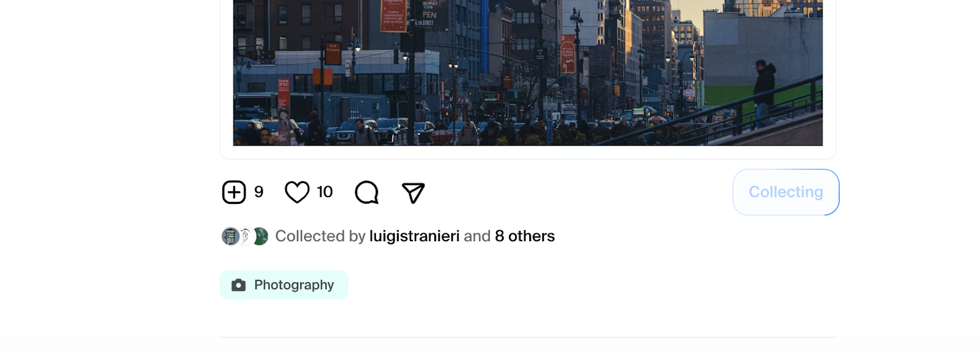Image resolution: width=980 pixels, height=352 pixels.
Task: Open comments via the speech bubble icon
Action: pyautogui.click(x=367, y=192)
